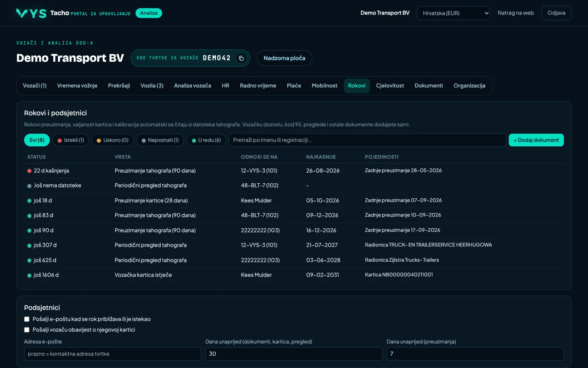Viewport: 588px width, 368px height.
Task: Switch to the Vozači (1) tab
Action: point(34,86)
